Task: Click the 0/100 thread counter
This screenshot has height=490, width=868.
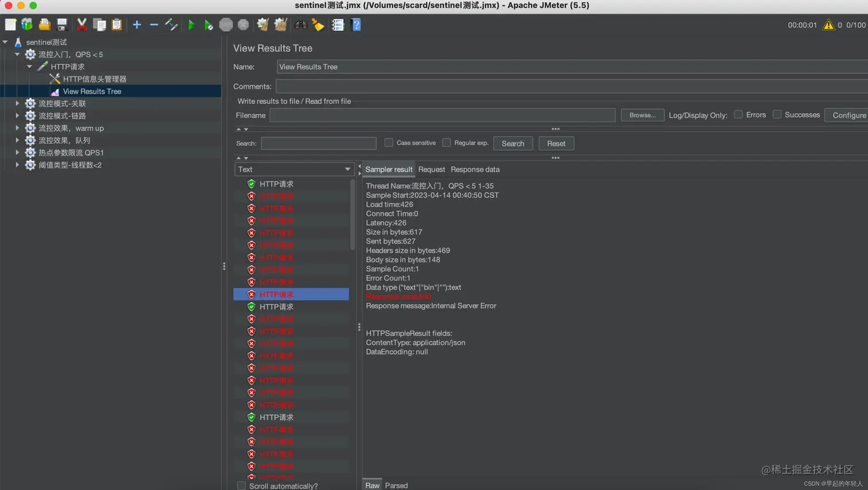Action: coord(856,25)
